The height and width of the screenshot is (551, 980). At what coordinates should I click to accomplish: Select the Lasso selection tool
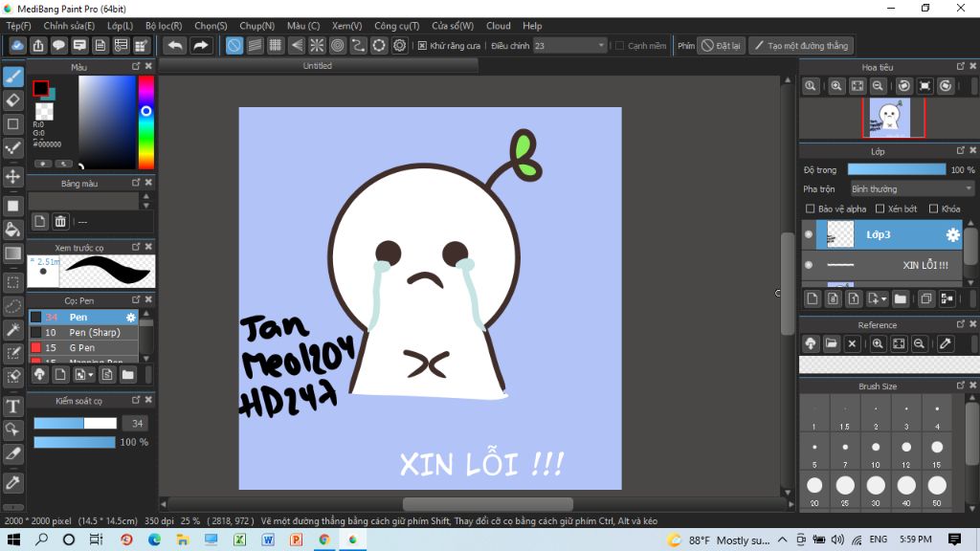coord(13,306)
